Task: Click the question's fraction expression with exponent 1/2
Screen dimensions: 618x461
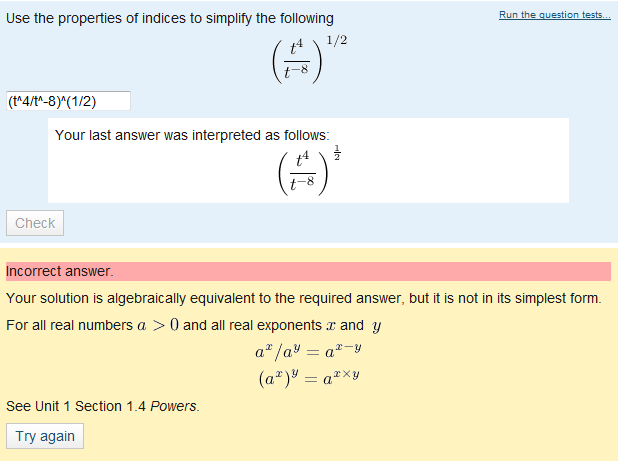Action: click(x=310, y=59)
